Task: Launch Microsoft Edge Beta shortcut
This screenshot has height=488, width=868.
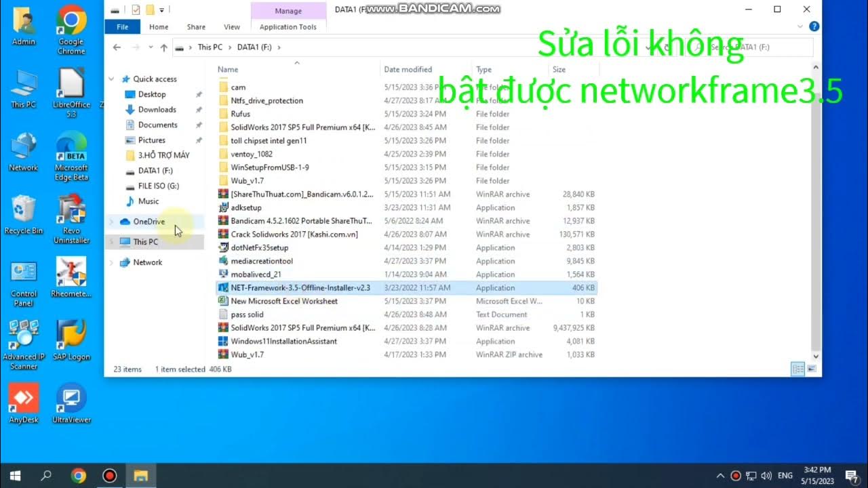Action: tap(71, 156)
